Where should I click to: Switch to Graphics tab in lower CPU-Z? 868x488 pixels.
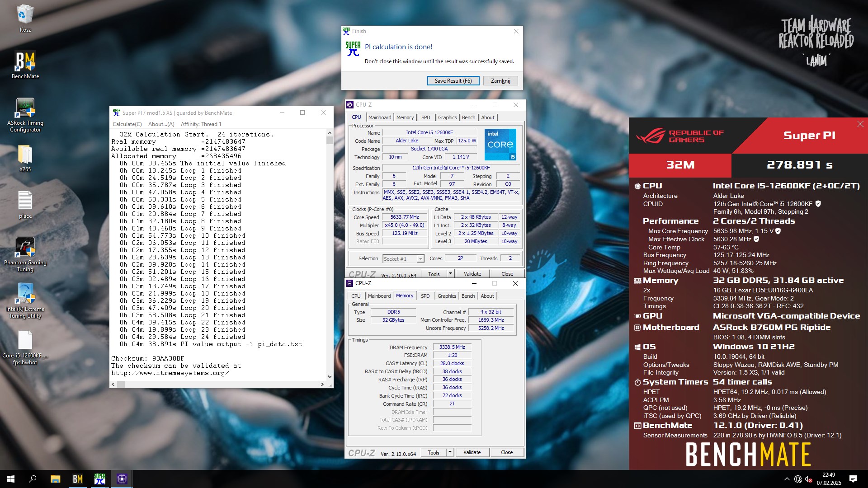tap(447, 296)
